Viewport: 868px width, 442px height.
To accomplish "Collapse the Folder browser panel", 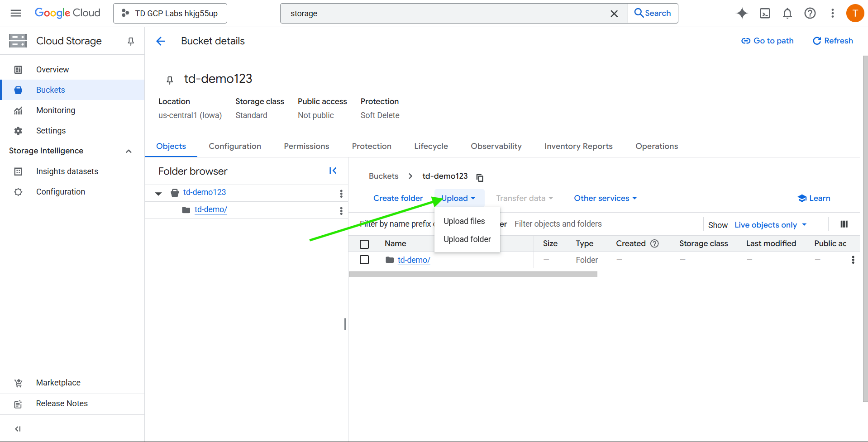I will coord(333,171).
